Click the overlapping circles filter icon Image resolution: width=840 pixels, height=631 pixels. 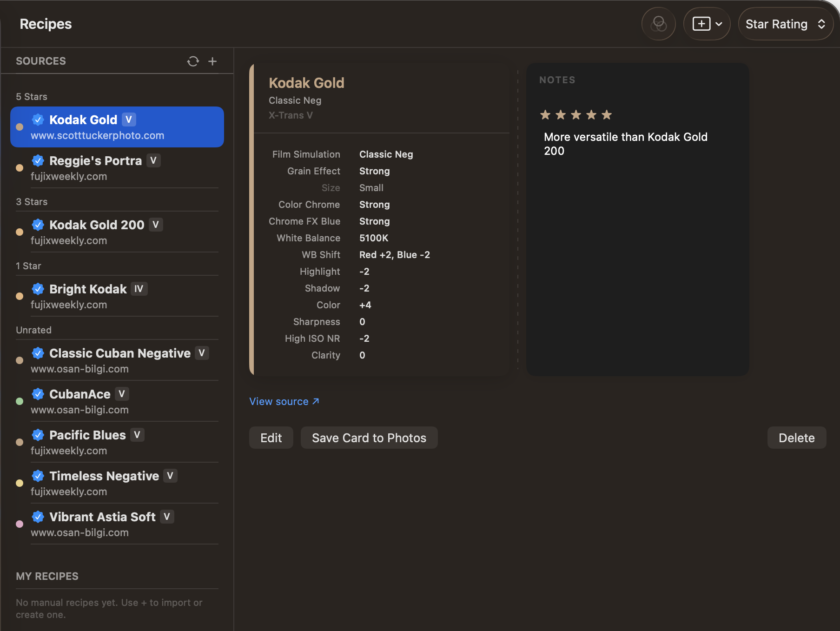[658, 24]
